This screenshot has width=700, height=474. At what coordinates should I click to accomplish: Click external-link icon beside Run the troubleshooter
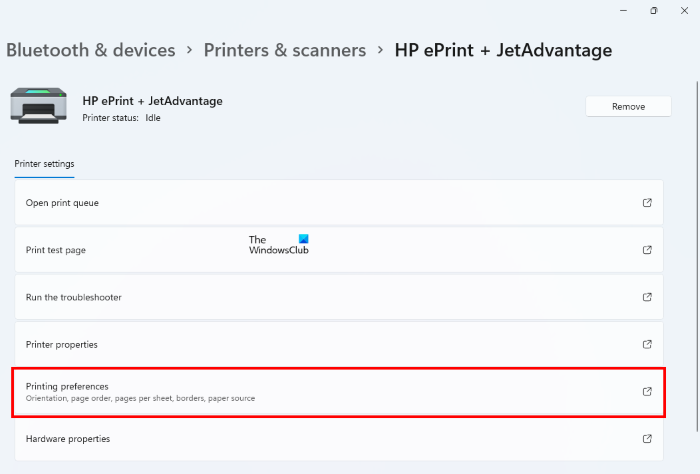tap(647, 297)
